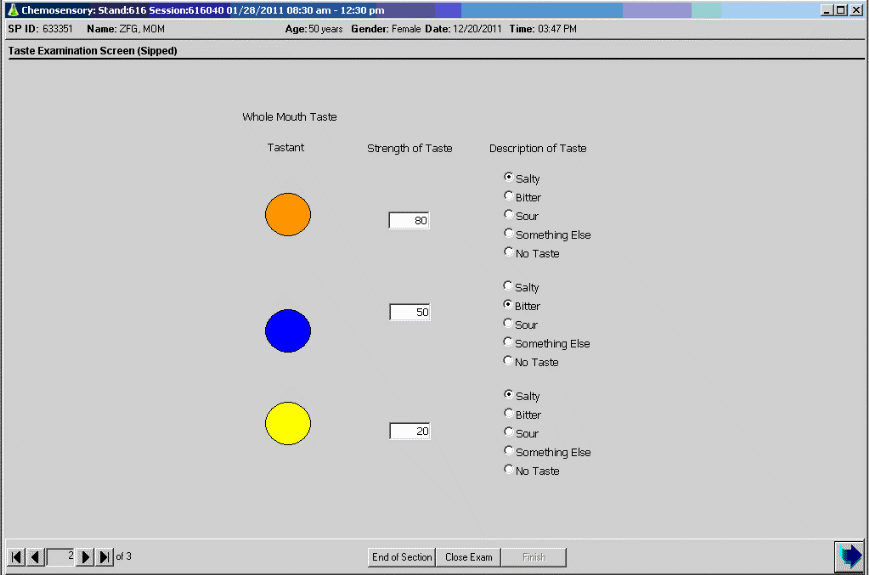The image size is (869, 575).
Task: Click the 'Strength of Taste' column header
Action: pos(410,148)
